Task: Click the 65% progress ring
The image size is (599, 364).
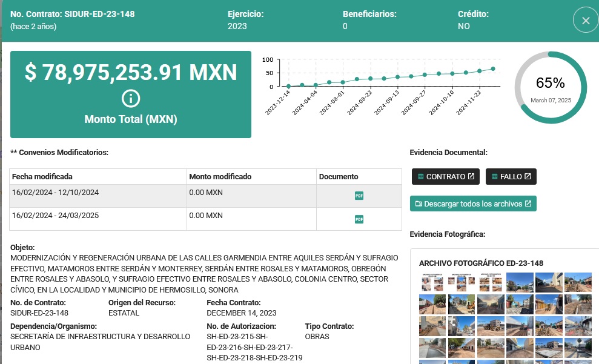Action: 551,87
